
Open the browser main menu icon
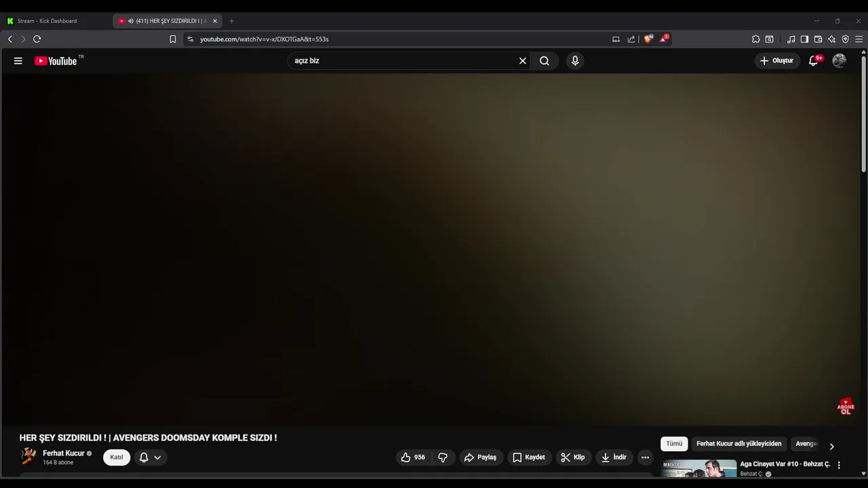(x=859, y=39)
